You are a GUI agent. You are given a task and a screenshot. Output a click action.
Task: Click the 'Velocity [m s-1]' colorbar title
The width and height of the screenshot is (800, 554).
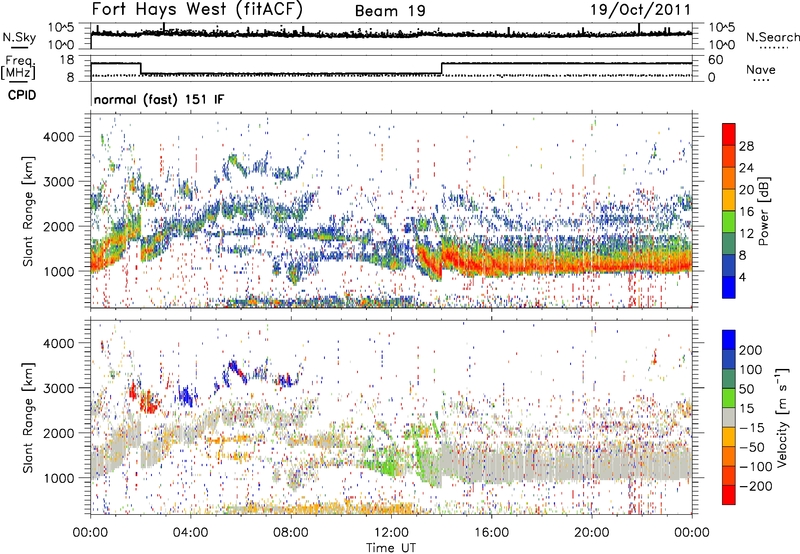coord(782,417)
